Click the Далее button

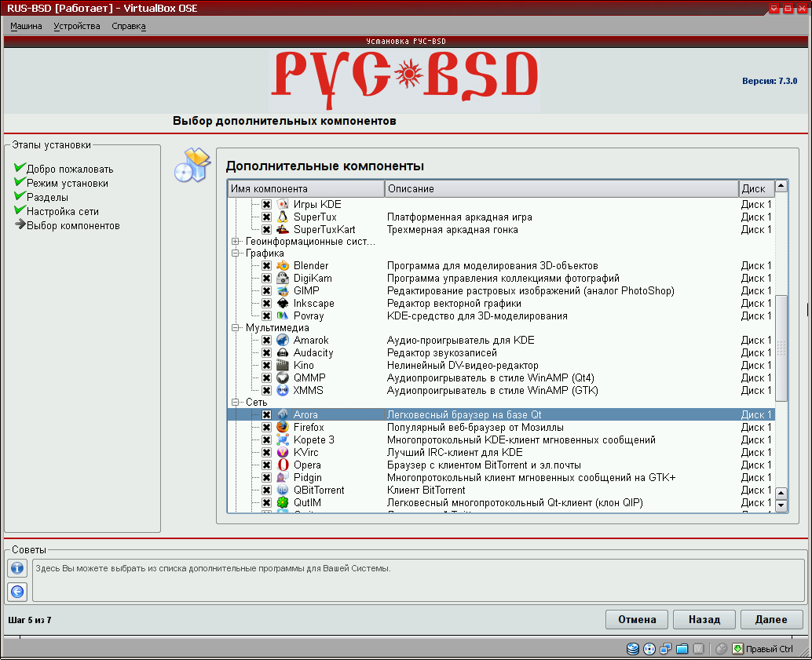(772, 620)
